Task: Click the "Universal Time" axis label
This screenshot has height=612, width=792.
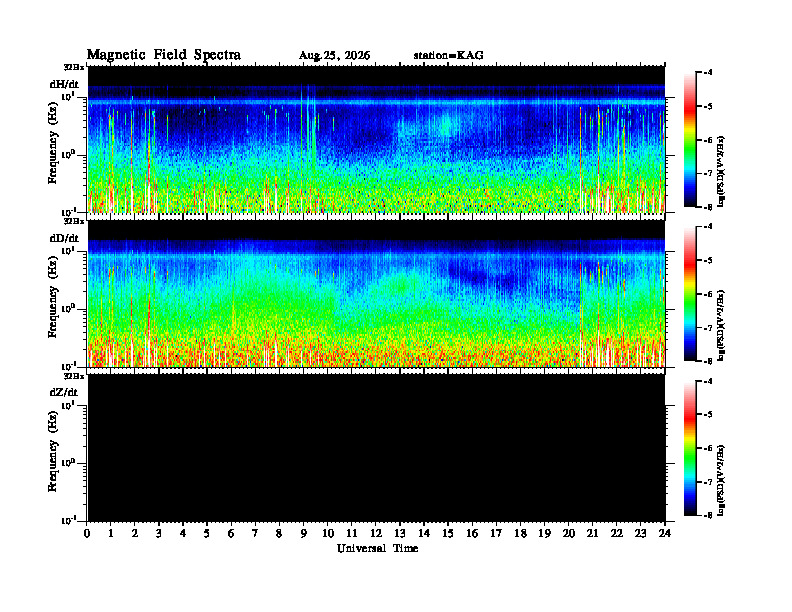Action: point(377,548)
